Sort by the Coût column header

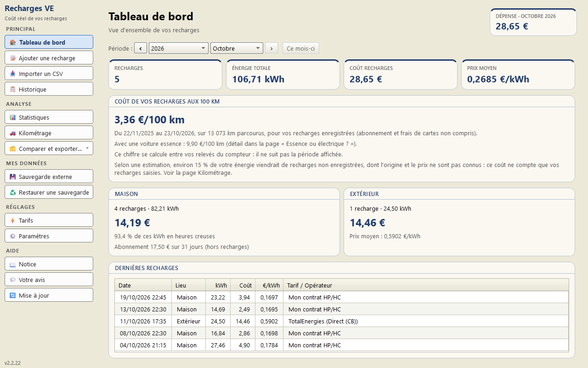coord(243,285)
